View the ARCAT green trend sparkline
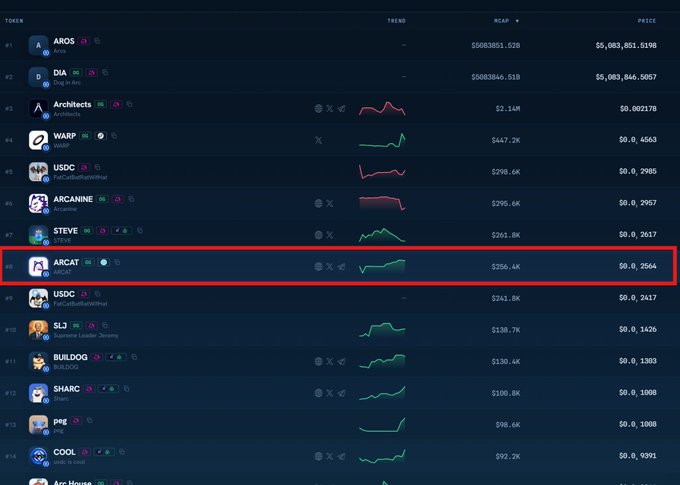This screenshot has width=680, height=485. click(382, 266)
